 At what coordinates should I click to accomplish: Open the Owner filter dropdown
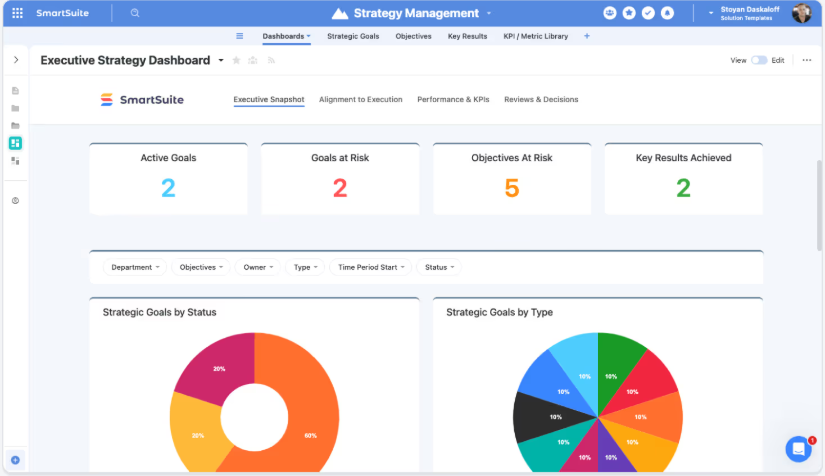click(x=258, y=267)
